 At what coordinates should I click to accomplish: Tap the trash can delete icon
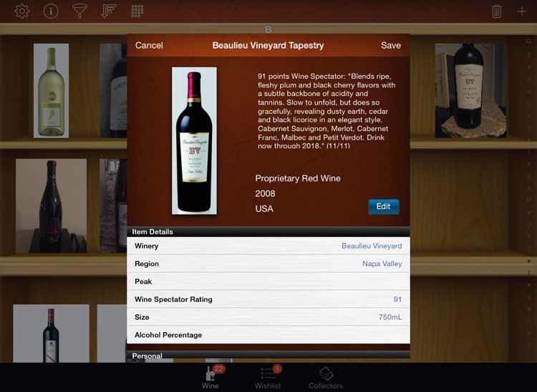point(497,11)
